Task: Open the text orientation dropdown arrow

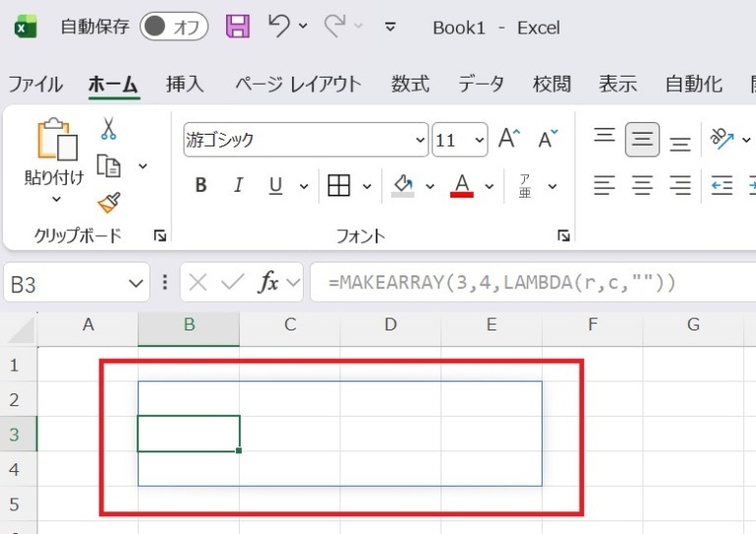Action: [746, 140]
